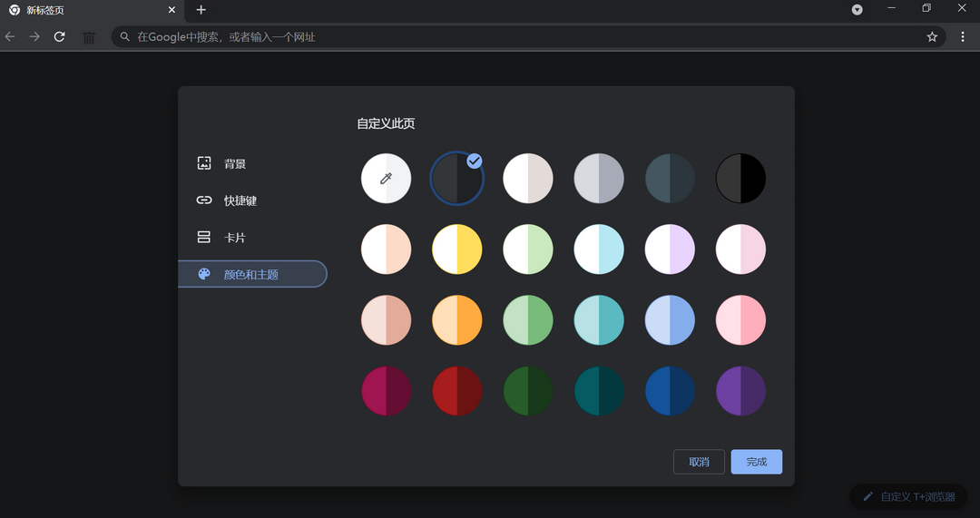The image size is (980, 518).
Task: Open the 背景 section
Action: tap(234, 164)
